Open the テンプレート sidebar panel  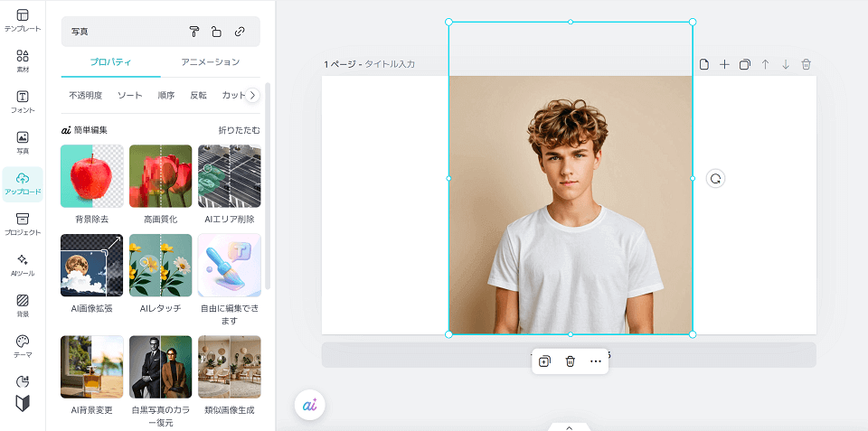click(23, 21)
